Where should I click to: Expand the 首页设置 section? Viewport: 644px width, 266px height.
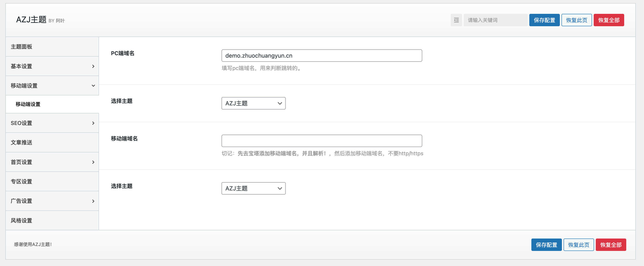coord(52,162)
